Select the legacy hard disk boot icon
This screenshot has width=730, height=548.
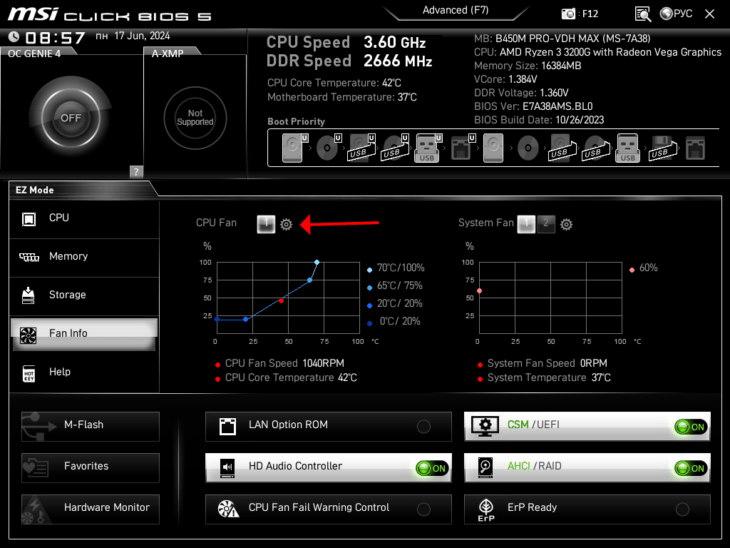pyautogui.click(x=493, y=148)
